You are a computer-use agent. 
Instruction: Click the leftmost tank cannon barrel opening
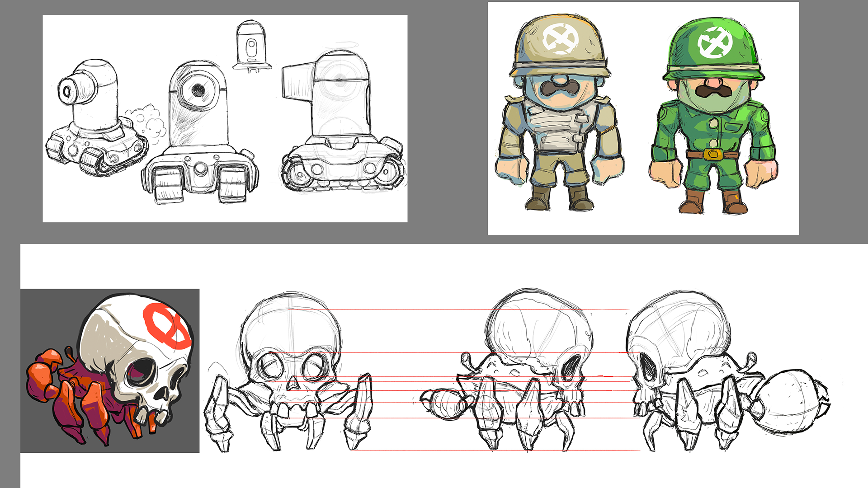[x=67, y=92]
